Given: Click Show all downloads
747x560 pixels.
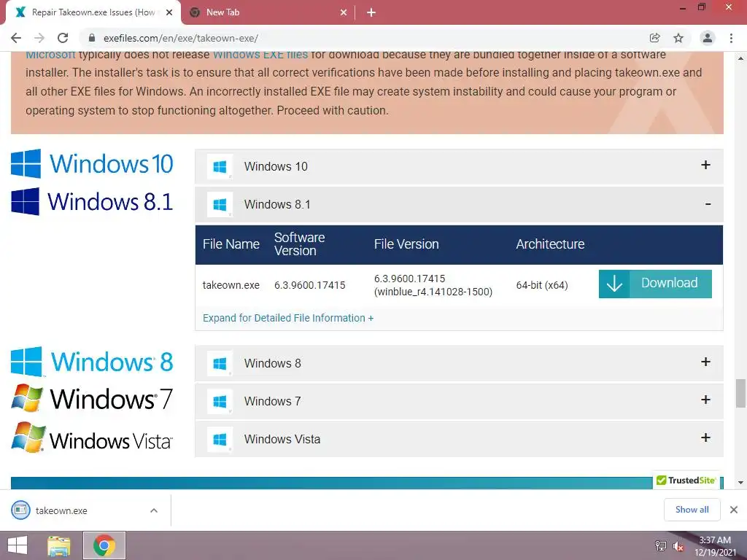Looking at the screenshot, I should [692, 510].
